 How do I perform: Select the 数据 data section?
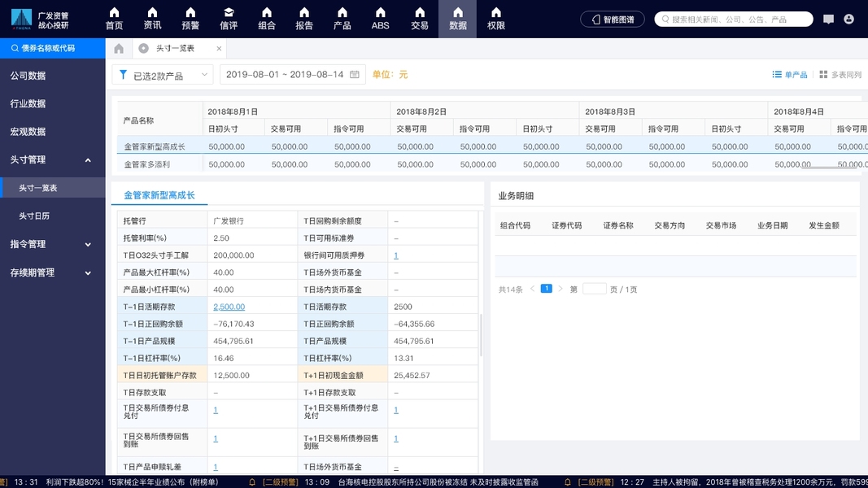[x=458, y=19]
